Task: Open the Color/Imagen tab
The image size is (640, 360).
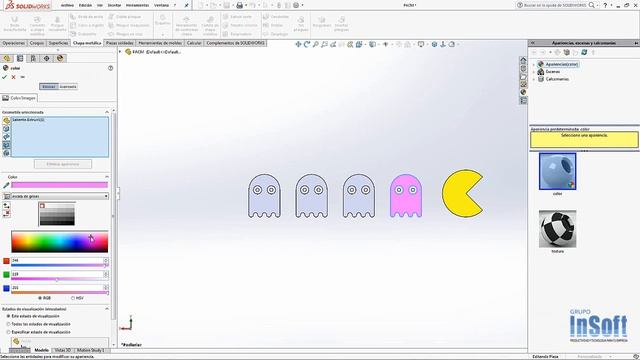Action: pyautogui.click(x=19, y=98)
